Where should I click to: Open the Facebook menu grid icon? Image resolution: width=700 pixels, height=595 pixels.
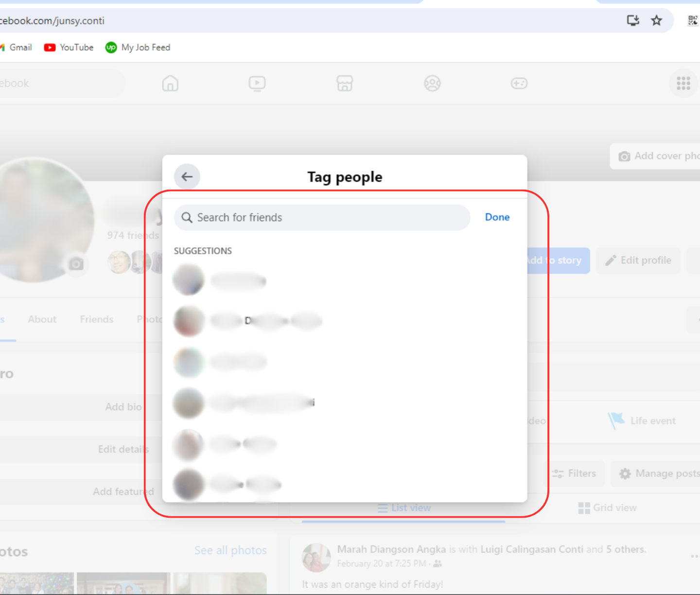[x=683, y=83]
